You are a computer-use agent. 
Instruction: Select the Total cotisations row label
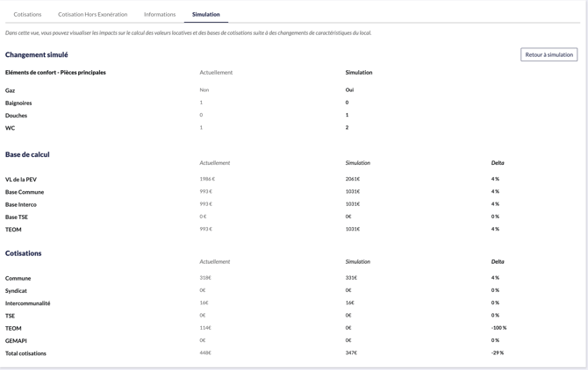[x=25, y=353]
